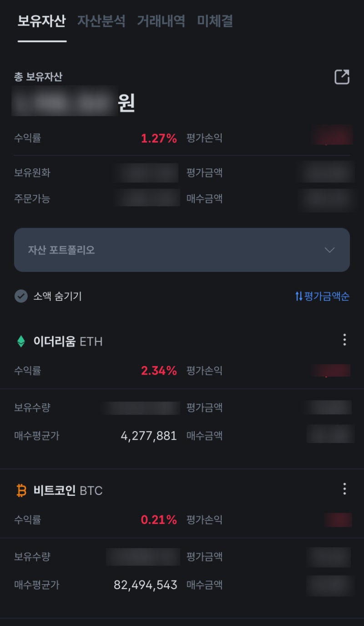
Task: Open the 미체결 tab
Action: (x=215, y=21)
